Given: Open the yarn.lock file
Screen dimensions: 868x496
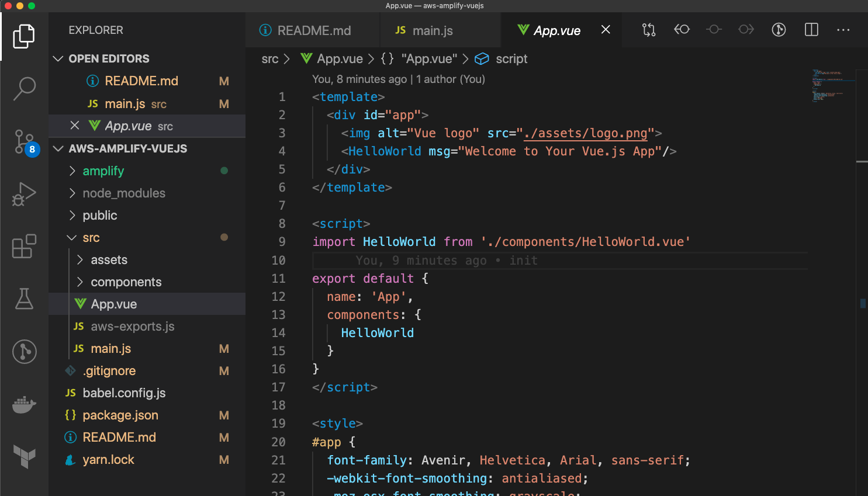Looking at the screenshot, I should tap(147, 460).
